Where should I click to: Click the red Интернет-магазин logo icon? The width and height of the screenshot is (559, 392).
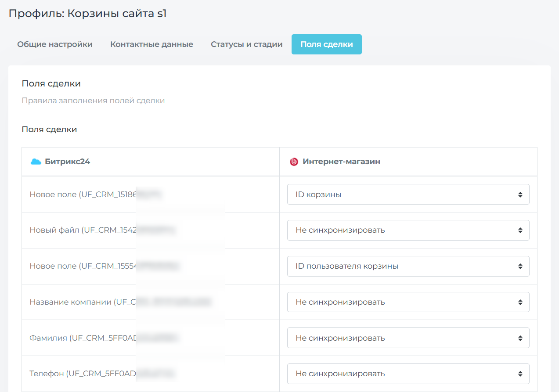pos(294,162)
